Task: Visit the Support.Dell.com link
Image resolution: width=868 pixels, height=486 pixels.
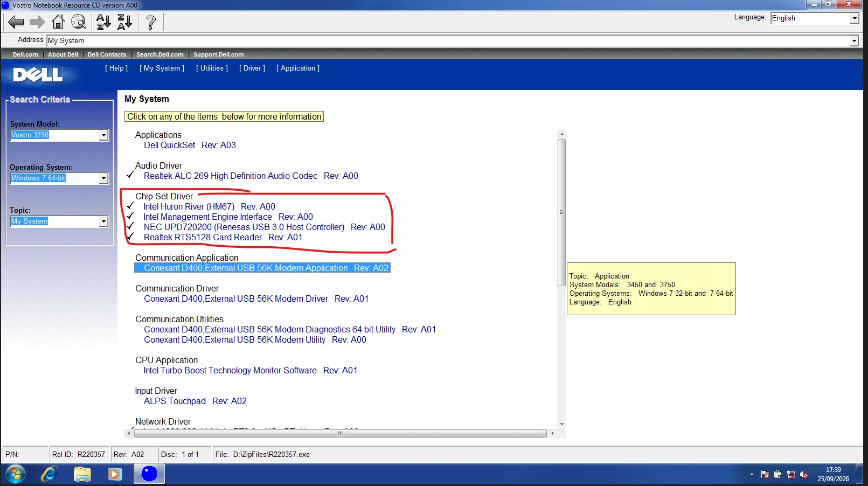Action: pyautogui.click(x=219, y=55)
